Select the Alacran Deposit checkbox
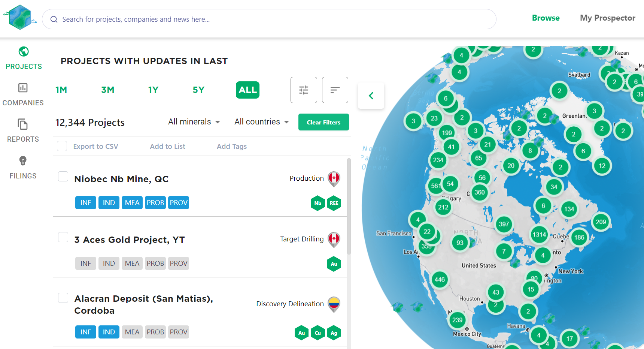Screen dimensions: 644x349 [63, 298]
